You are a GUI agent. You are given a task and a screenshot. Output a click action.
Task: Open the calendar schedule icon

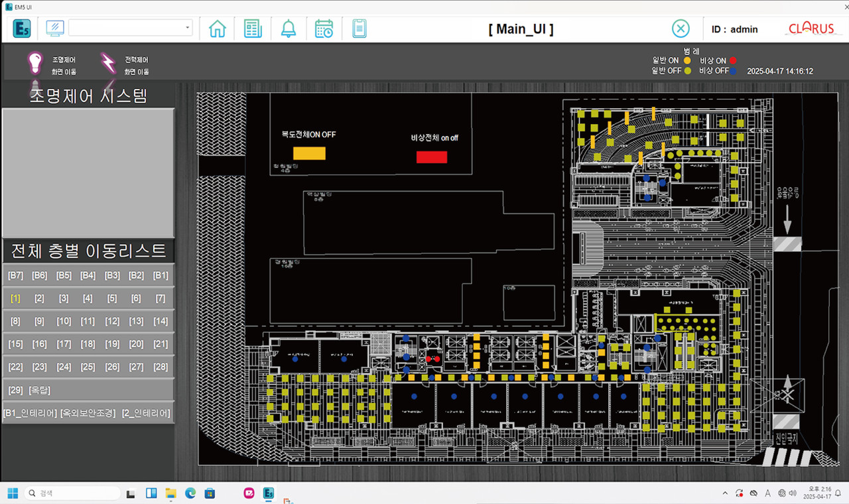tap(324, 29)
